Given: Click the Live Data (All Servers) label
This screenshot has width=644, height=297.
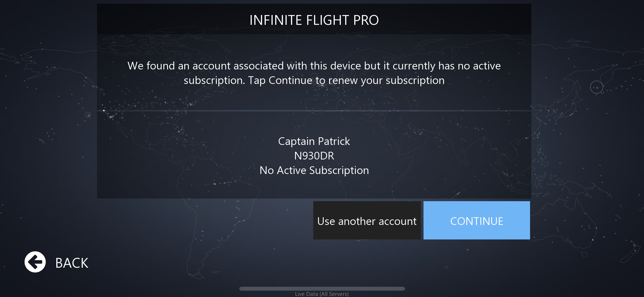Looking at the screenshot, I should [x=322, y=294].
